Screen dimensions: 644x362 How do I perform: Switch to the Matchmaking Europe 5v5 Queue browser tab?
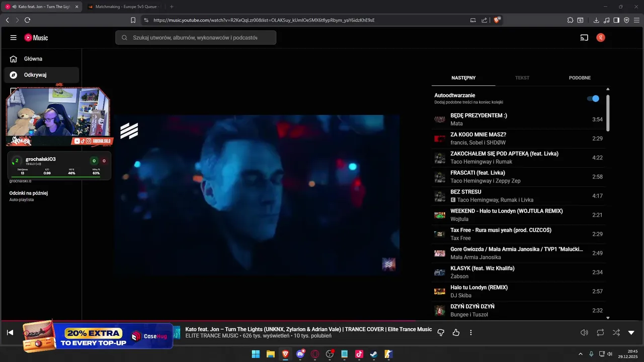click(x=125, y=7)
